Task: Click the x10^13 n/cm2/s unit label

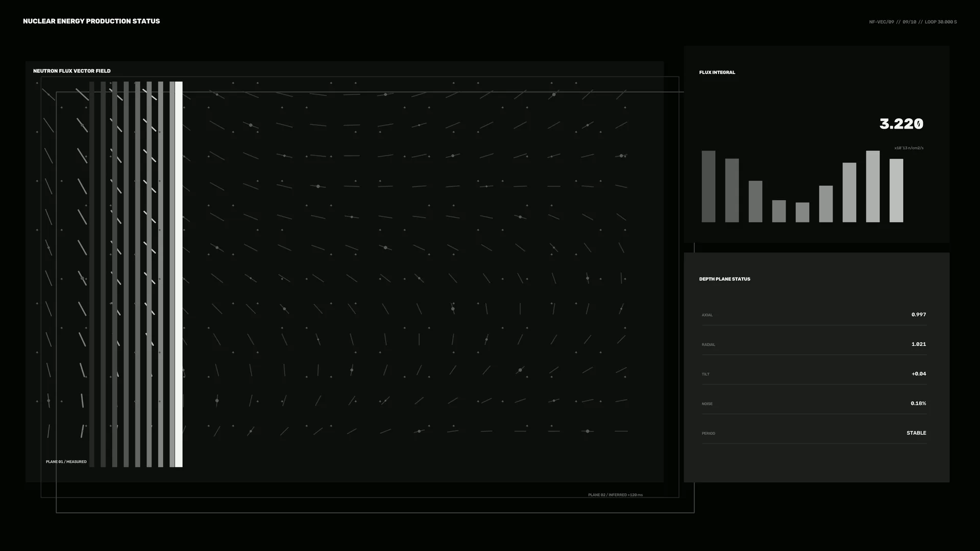Action: pos(909,148)
